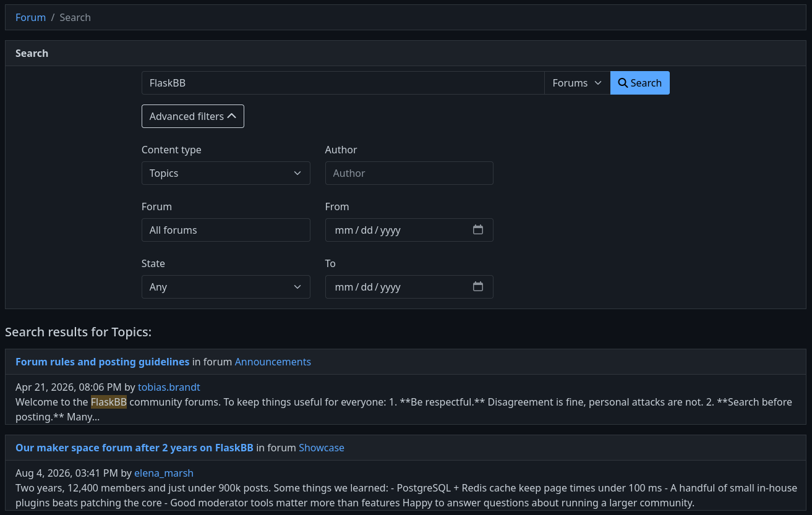The height and width of the screenshot is (515, 812).
Task: Click the blue Search button
Action: (640, 83)
